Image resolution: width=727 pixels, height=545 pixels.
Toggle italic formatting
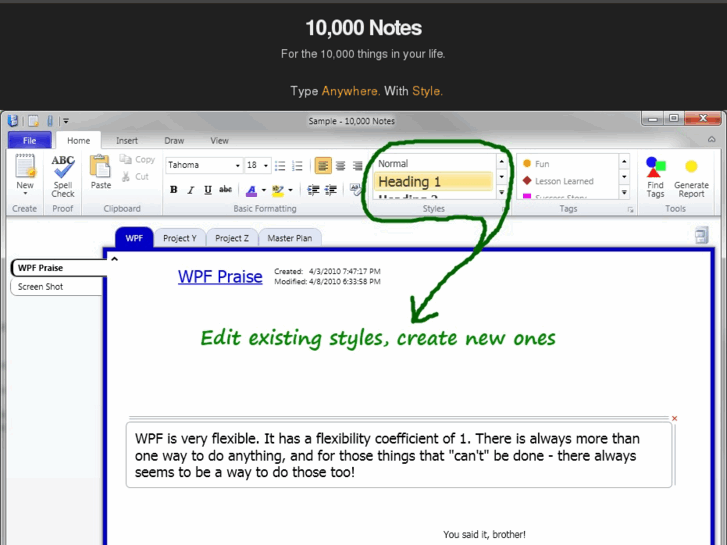pyautogui.click(x=191, y=190)
